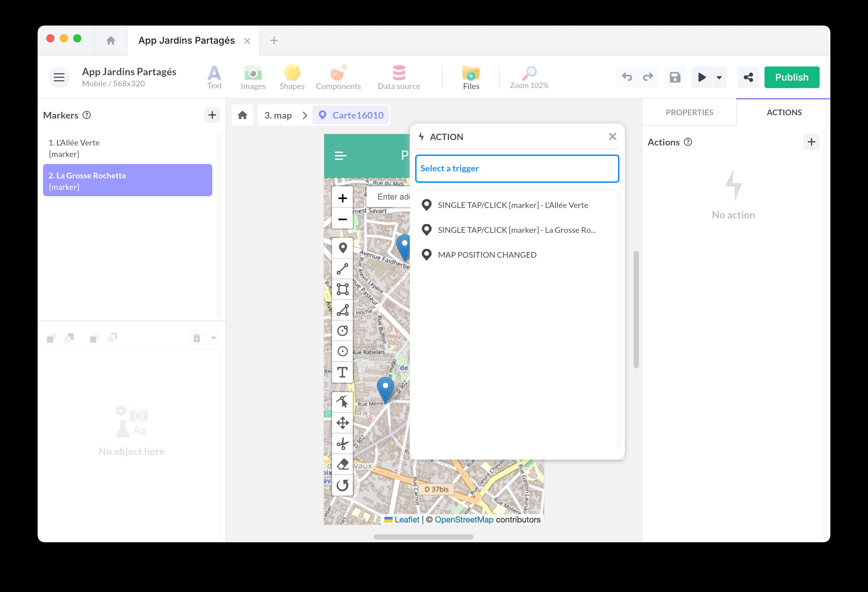Click the green Publish button
This screenshot has height=592, width=868.
(x=791, y=77)
